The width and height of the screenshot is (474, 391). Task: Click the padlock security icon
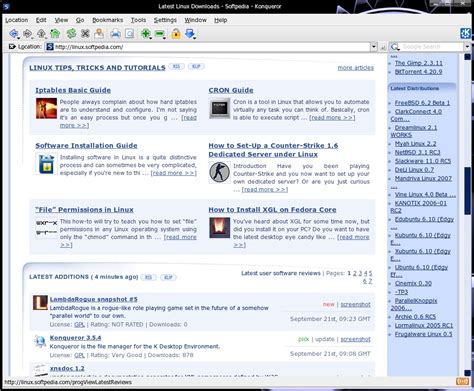[x=176, y=33]
